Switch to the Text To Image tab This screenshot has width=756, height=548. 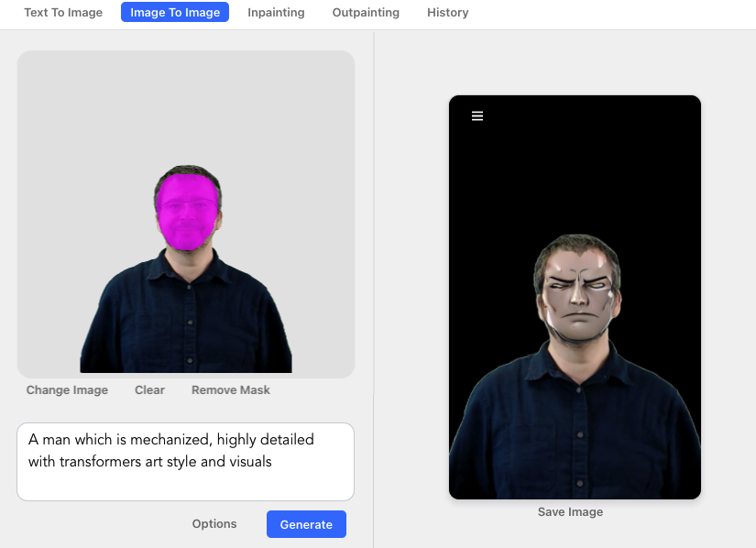tap(63, 13)
